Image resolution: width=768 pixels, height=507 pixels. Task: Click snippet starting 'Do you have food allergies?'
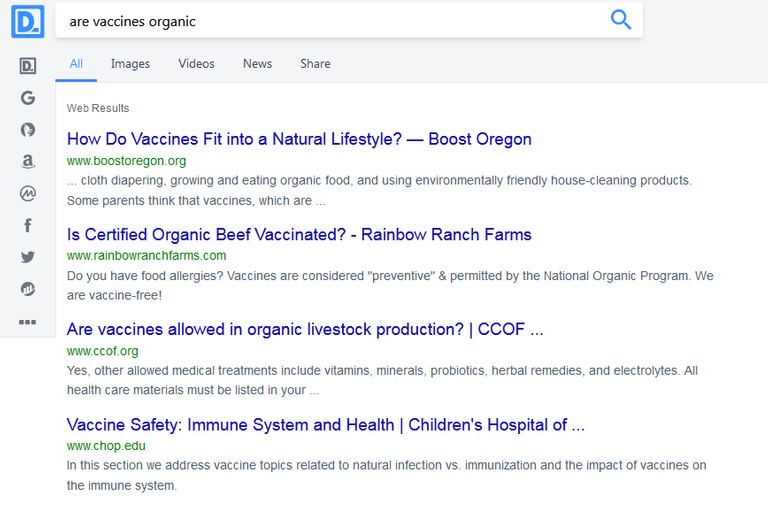(390, 286)
